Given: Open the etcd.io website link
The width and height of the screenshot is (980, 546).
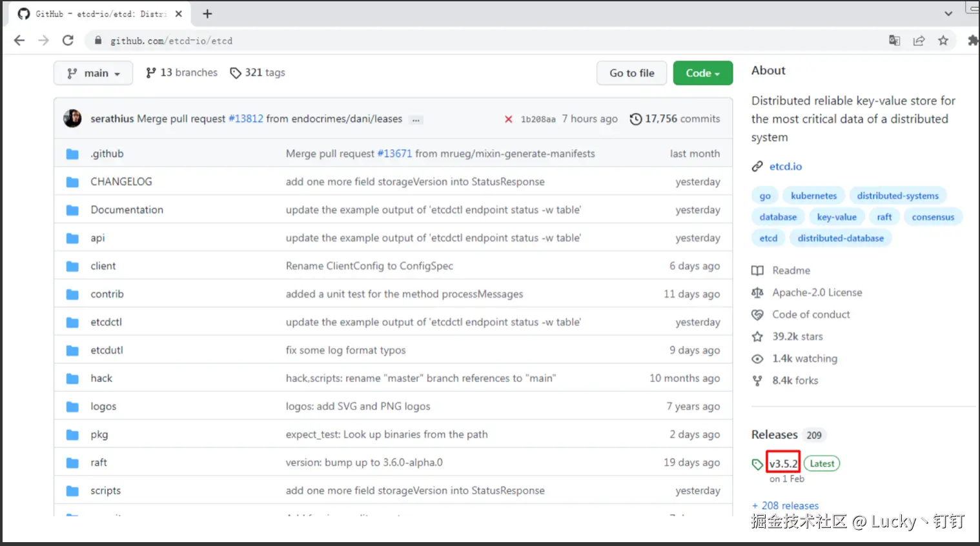Looking at the screenshot, I should (x=786, y=167).
